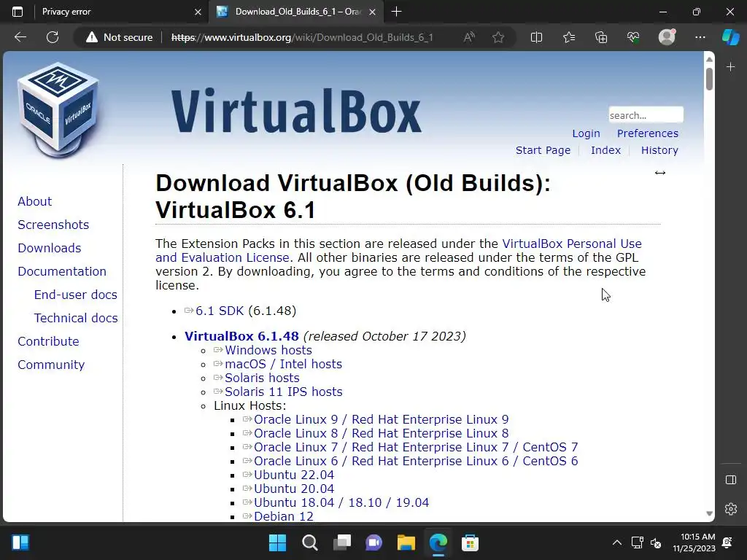
Task: Download macOS / Intel hosts package
Action: pyautogui.click(x=284, y=364)
